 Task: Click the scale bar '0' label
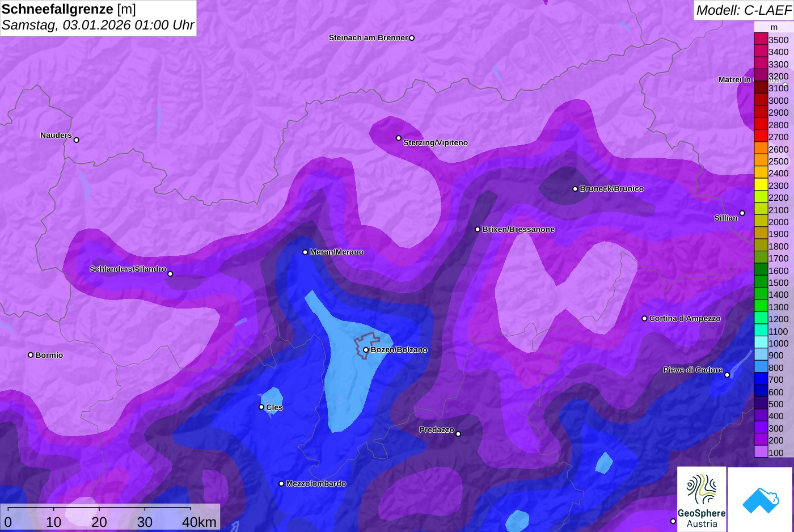[x=7, y=522]
